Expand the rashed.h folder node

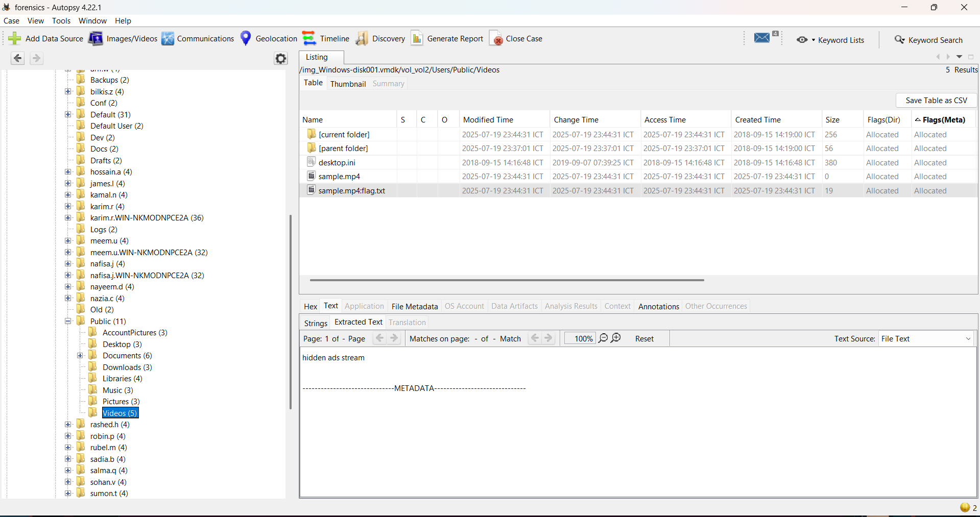[x=68, y=425]
